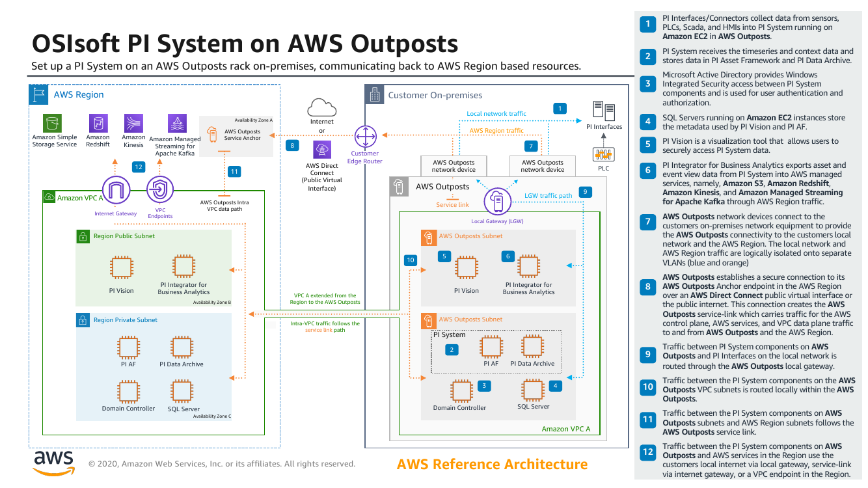The width and height of the screenshot is (868, 488).
Task: Select SQL Server chip in Region Private Subnet
Action: pyautogui.click(x=181, y=391)
